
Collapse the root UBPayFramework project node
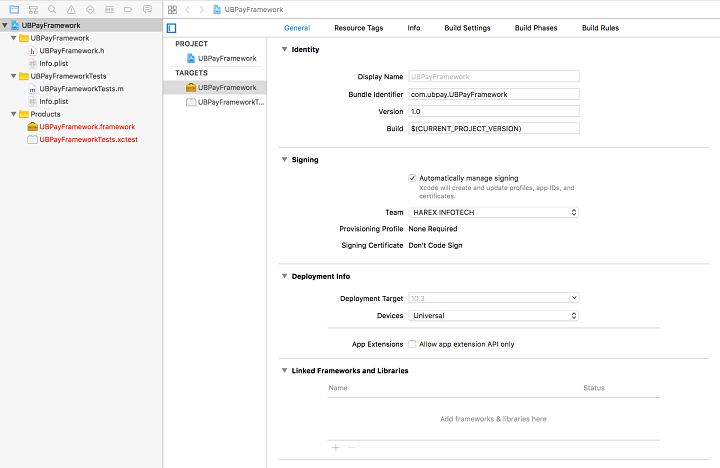pos(5,25)
